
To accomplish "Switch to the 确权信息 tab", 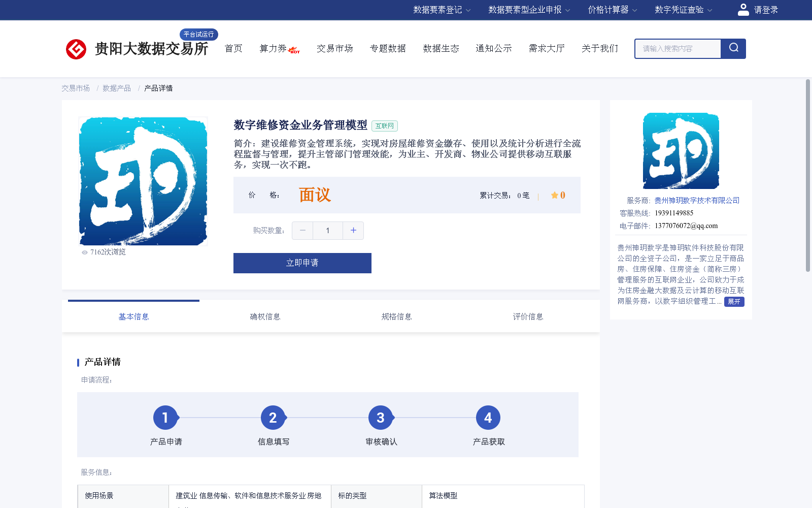I will click(x=265, y=316).
